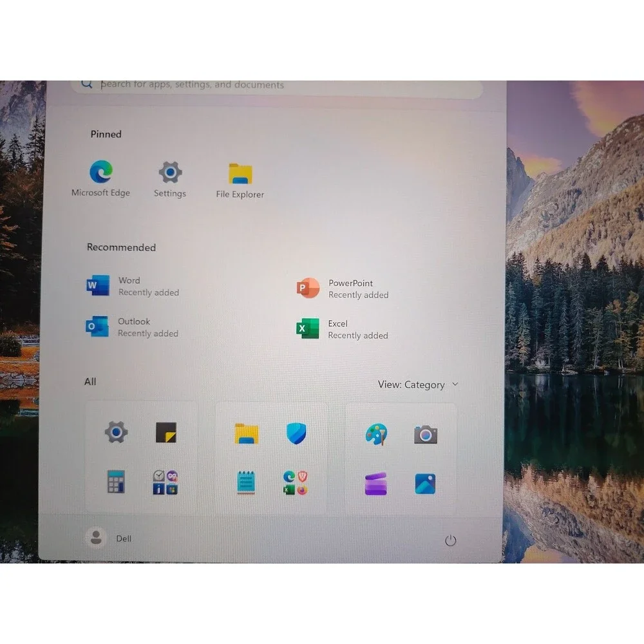Screen dimensions: 644x644
Task: Open the Dell user account menu
Action: (x=109, y=538)
